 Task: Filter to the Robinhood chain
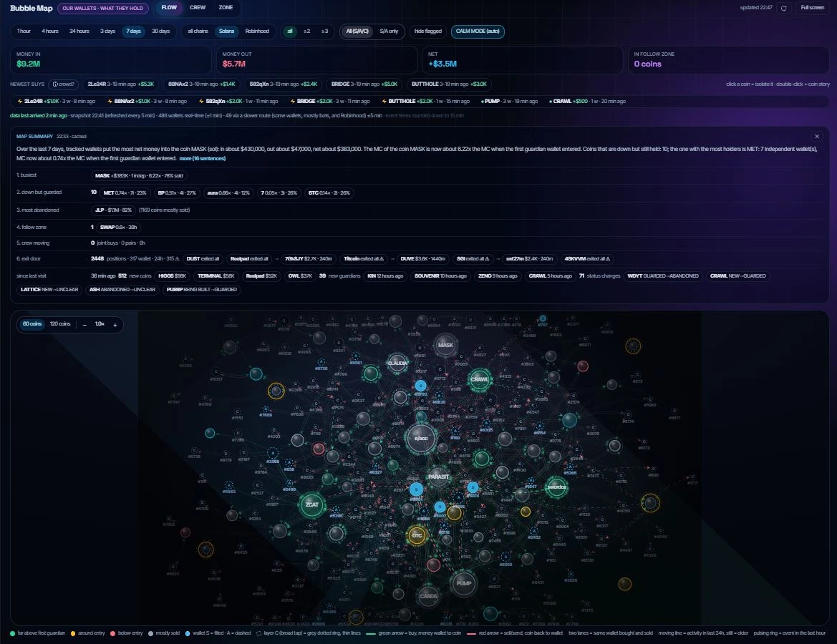tap(257, 31)
